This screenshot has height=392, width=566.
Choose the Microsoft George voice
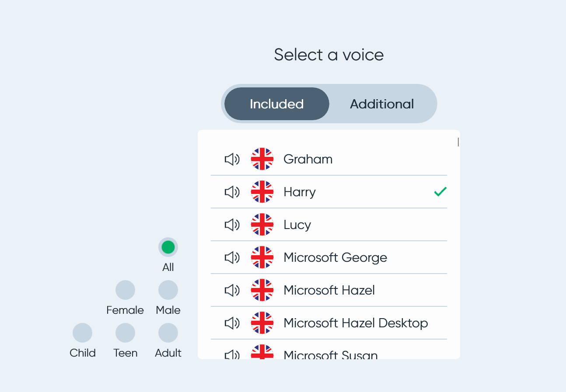pos(329,257)
